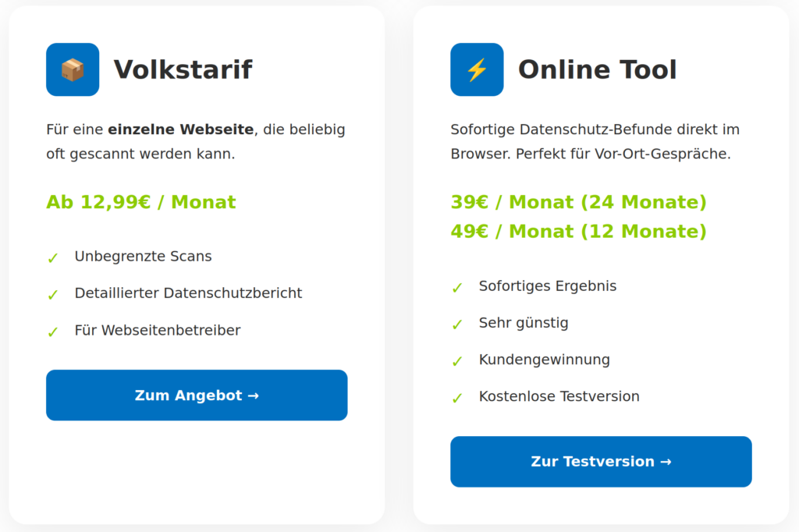Click the checkmark beside Sehr günstig

[457, 324]
